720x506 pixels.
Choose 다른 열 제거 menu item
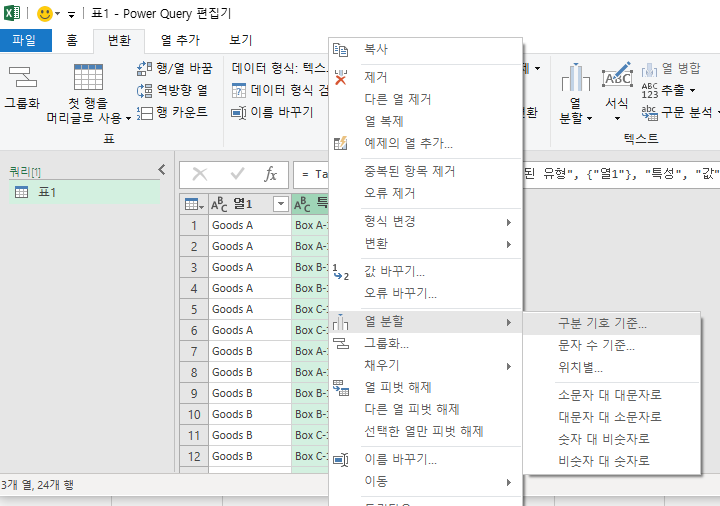425,99
